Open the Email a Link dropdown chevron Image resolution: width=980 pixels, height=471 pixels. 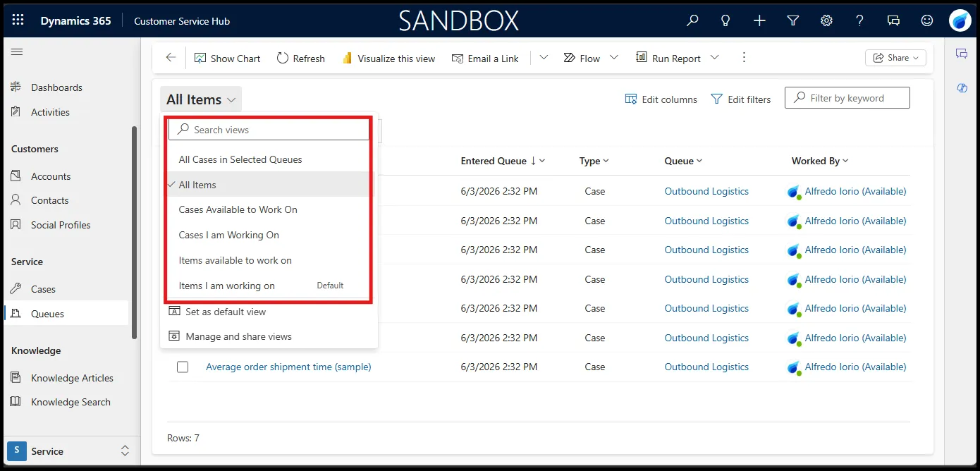coord(544,58)
